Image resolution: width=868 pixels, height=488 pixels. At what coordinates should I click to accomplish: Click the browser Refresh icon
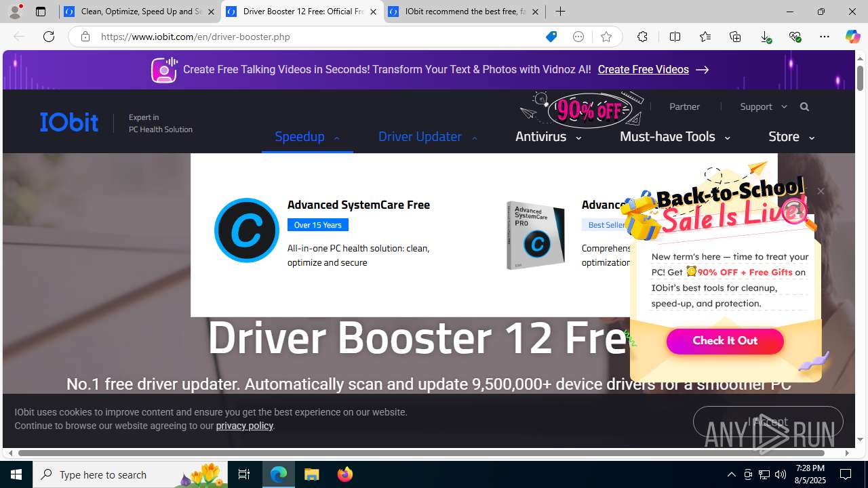(x=49, y=37)
